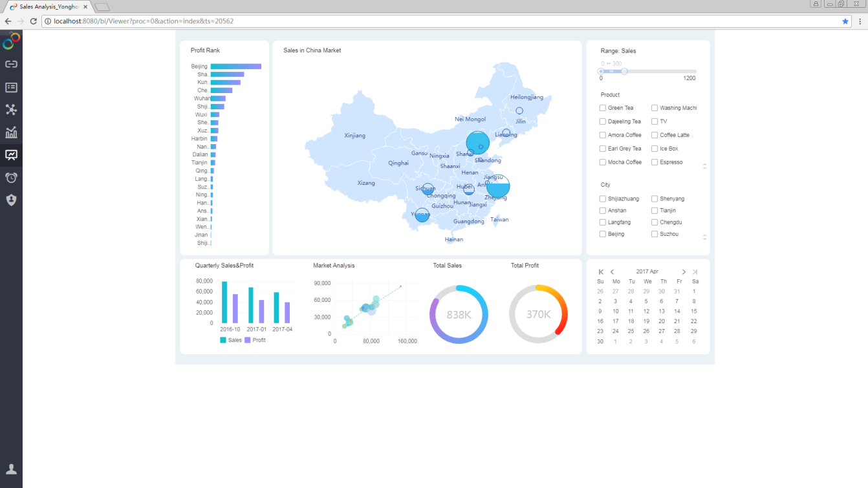Screen dimensions: 868x488
Task: Go to next month in calendar
Action: click(684, 272)
